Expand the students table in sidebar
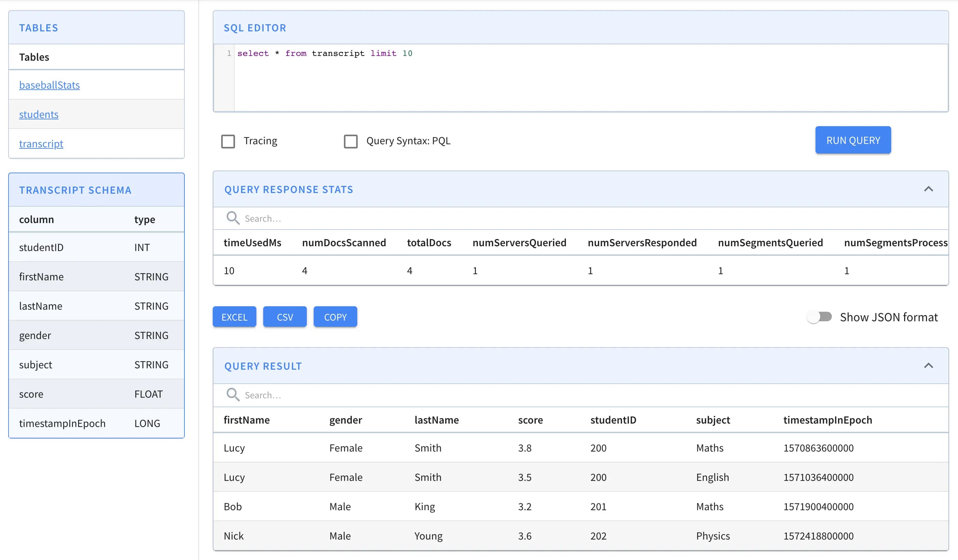The height and width of the screenshot is (560, 958). [x=39, y=113]
